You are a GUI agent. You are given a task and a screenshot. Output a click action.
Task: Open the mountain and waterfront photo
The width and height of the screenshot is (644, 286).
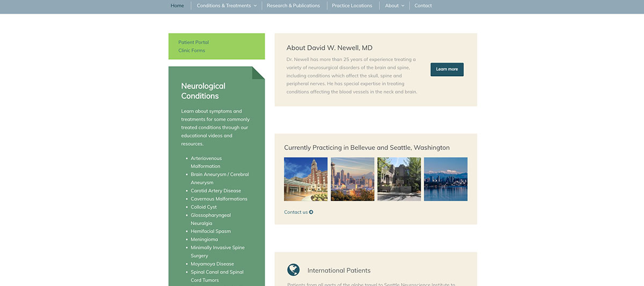(445, 179)
